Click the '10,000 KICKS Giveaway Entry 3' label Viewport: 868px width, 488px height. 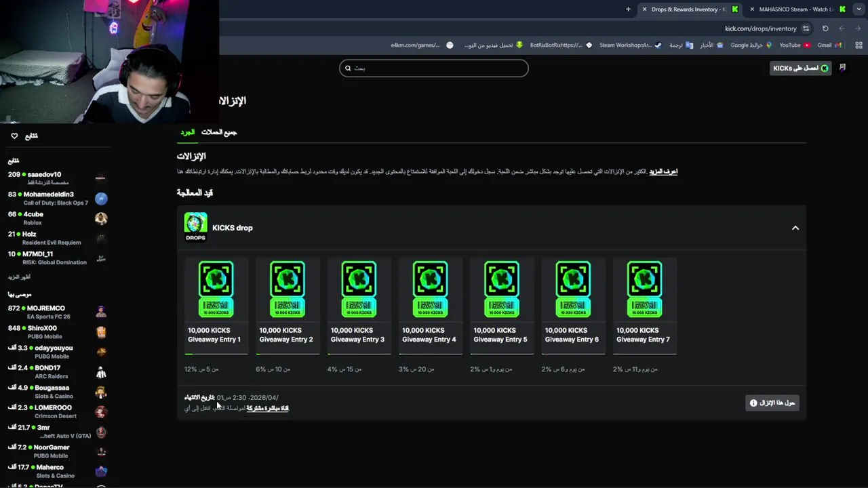[x=357, y=335]
